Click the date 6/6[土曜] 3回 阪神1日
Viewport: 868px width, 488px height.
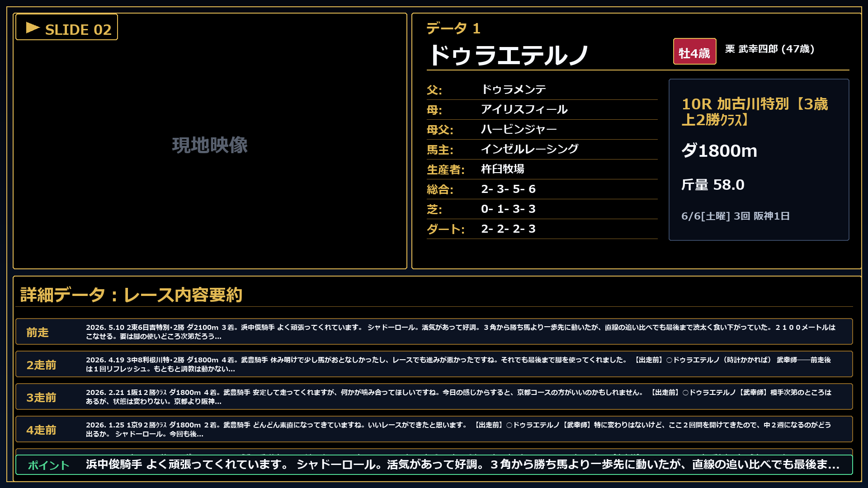pos(736,216)
